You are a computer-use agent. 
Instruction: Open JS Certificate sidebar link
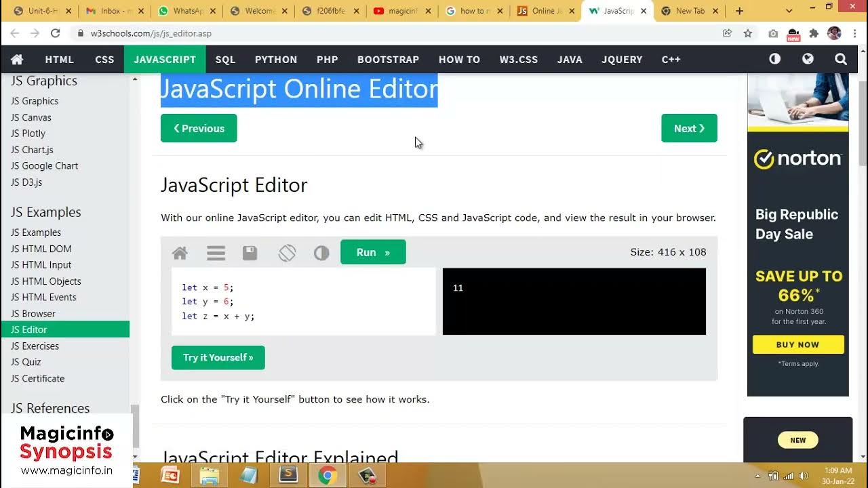click(37, 378)
